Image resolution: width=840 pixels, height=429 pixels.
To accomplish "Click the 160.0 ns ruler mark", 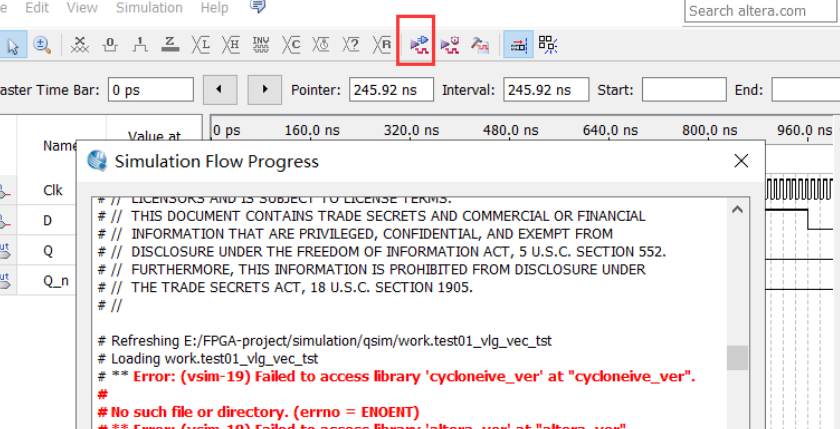I will 311,130.
